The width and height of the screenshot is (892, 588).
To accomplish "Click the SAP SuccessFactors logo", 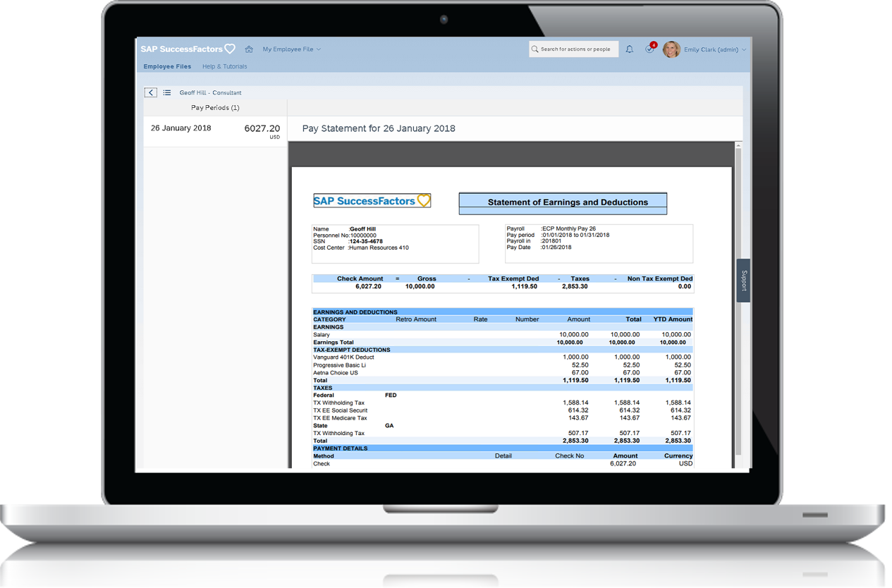I will point(188,49).
